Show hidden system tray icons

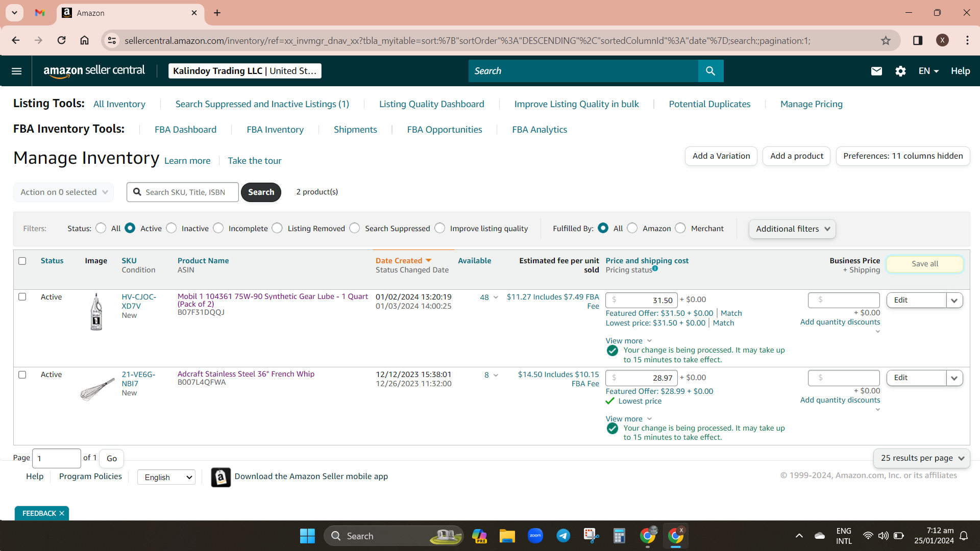(799, 536)
